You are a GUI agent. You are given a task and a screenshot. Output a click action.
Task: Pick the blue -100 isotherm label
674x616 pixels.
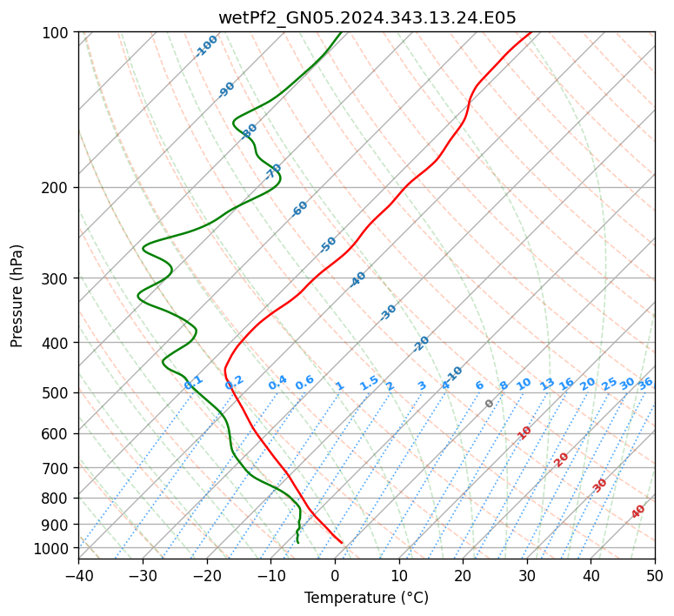[206, 46]
